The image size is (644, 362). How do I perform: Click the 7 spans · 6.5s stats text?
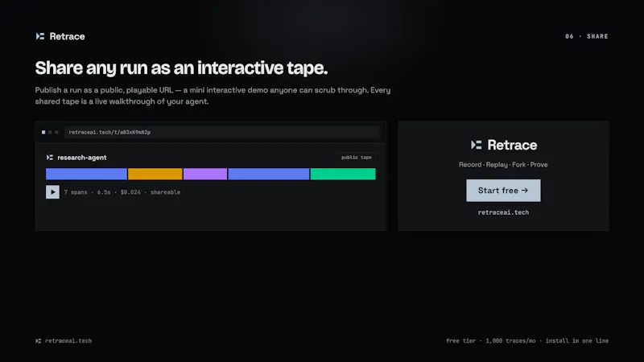[122, 192]
